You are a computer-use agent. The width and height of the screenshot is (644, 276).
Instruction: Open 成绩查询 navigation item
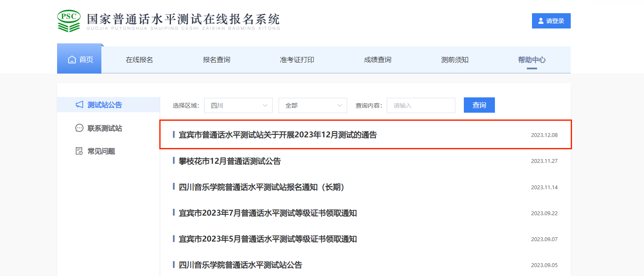377,60
